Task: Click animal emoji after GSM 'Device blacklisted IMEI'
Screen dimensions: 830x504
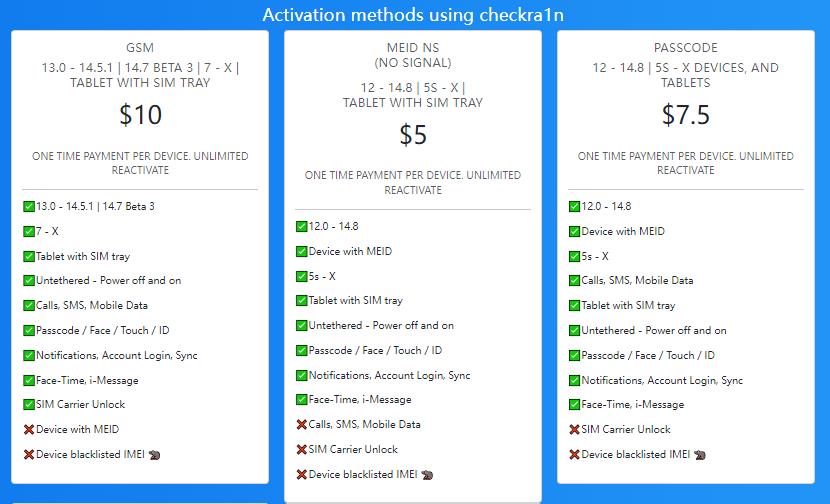Action: pos(154,455)
